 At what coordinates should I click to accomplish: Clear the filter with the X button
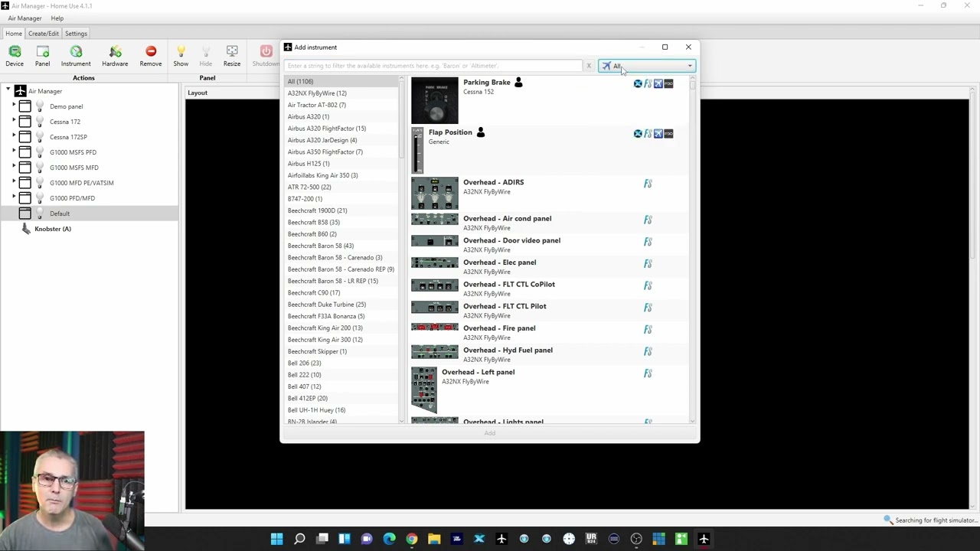(x=589, y=66)
